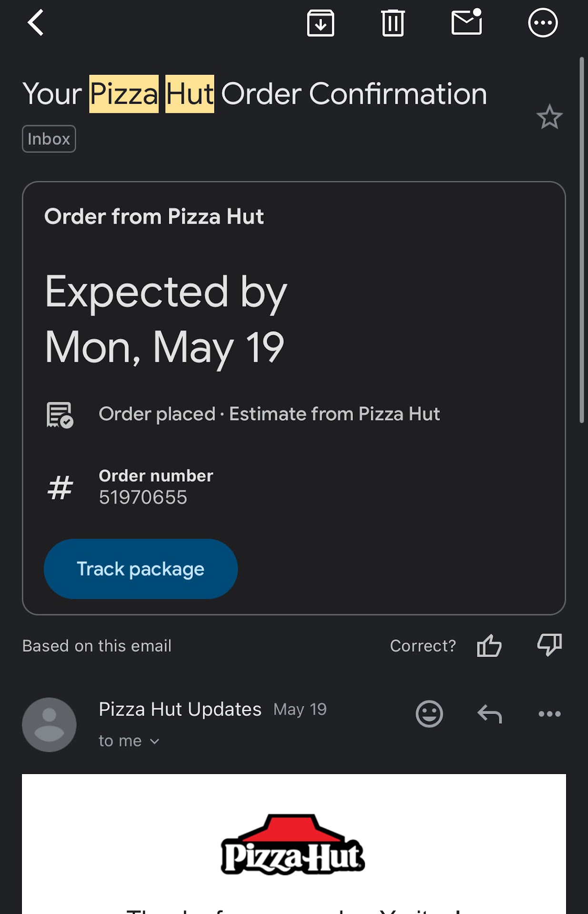The image size is (588, 914).
Task: Star the Pizza Hut order email
Action: pyautogui.click(x=549, y=117)
